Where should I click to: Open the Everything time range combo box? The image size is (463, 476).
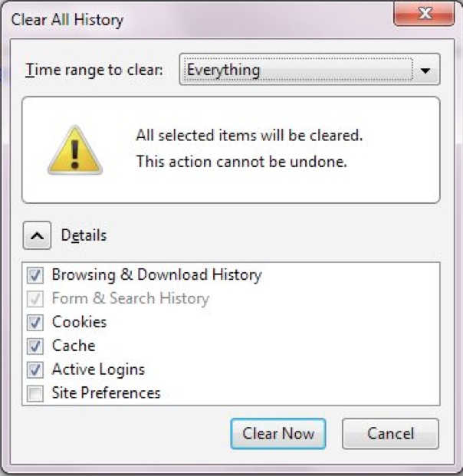[310, 69]
